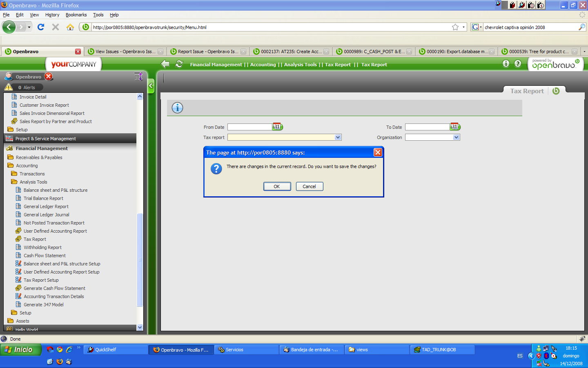Open the views folder from taskbar
The image size is (588, 368).
[x=377, y=350]
